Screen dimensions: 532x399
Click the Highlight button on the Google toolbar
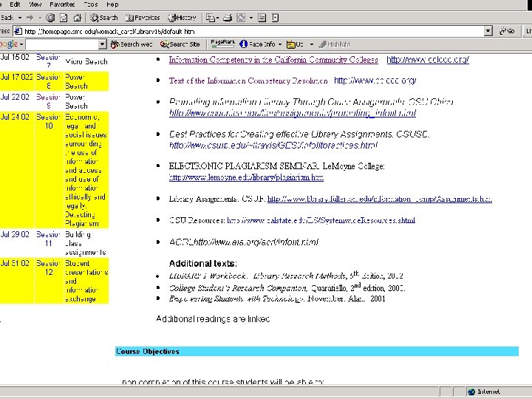[335, 44]
